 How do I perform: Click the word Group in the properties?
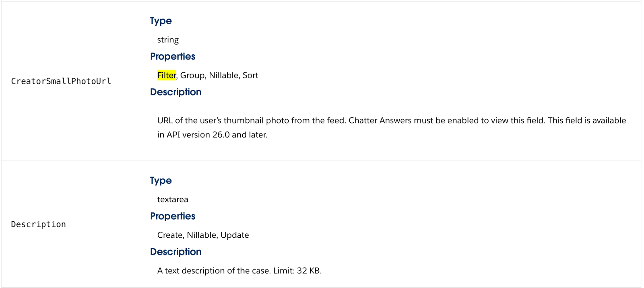pos(192,75)
